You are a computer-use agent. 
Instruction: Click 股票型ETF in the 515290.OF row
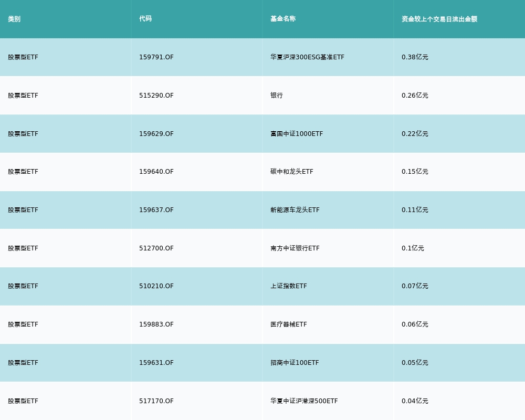point(23,96)
